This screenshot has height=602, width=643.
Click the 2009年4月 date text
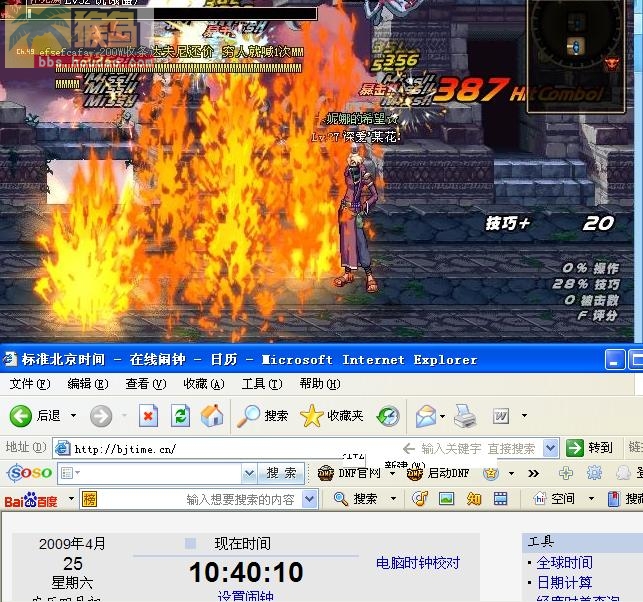pos(72,544)
